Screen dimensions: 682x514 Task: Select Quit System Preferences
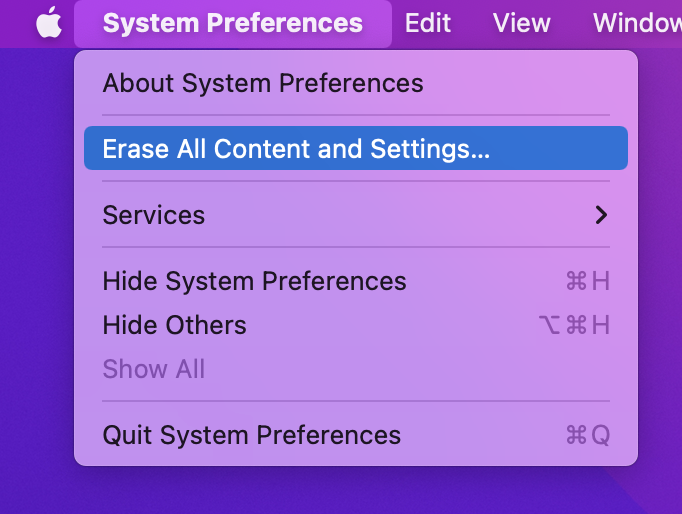(x=356, y=435)
